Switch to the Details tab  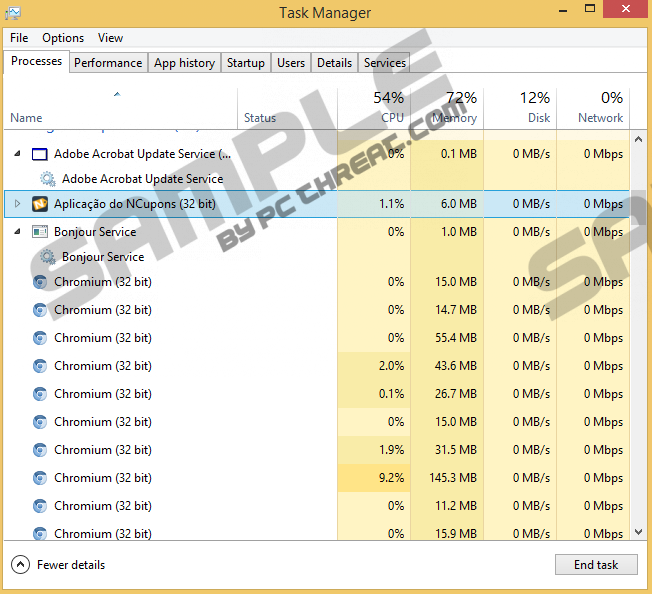point(334,63)
